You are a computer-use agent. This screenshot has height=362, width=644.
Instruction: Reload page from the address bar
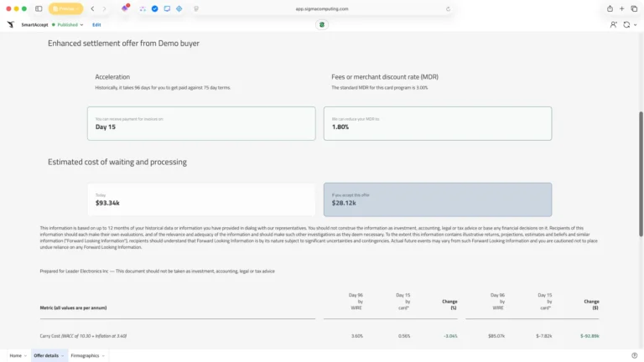(448, 8)
